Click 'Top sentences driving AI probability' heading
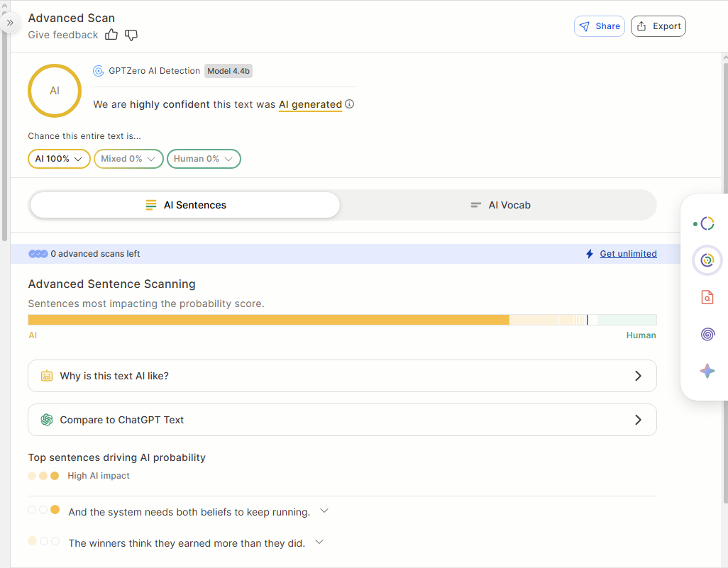The width and height of the screenshot is (728, 568). click(116, 457)
